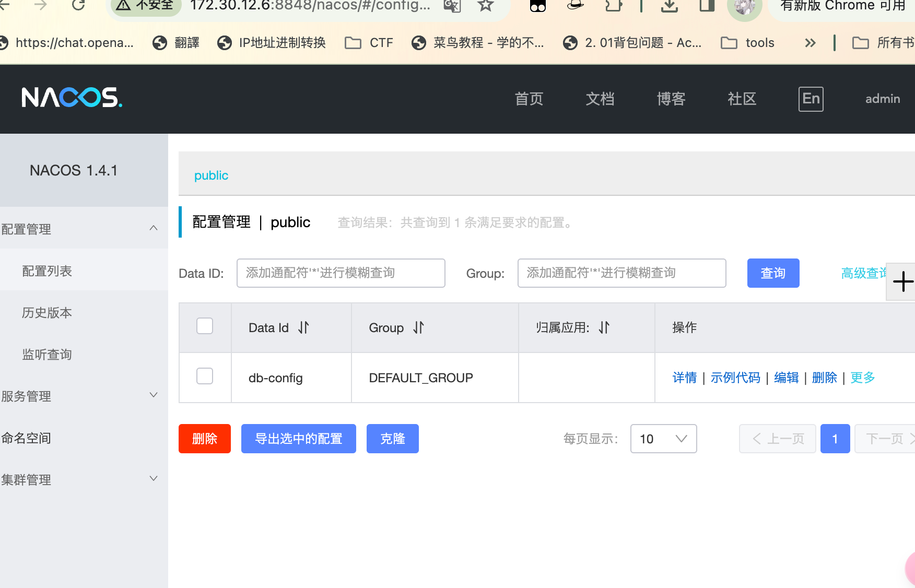Collapse the 配置管理 sidebar section
Viewport: 915px width, 588px height.
(84, 228)
